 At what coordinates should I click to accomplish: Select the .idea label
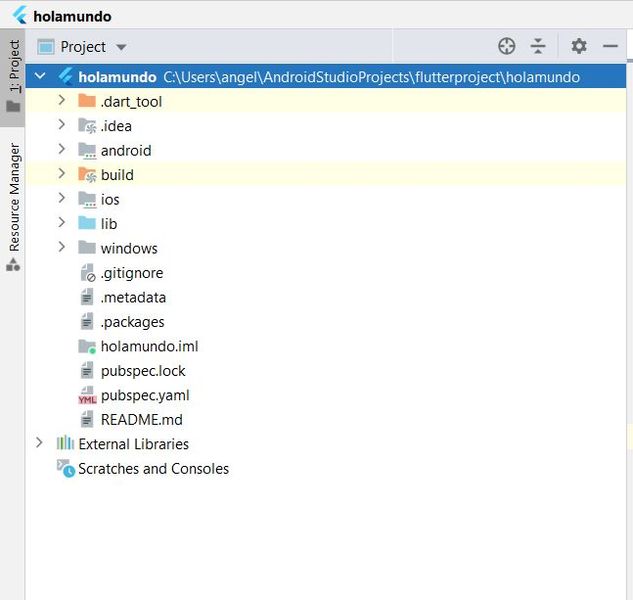coord(116,126)
